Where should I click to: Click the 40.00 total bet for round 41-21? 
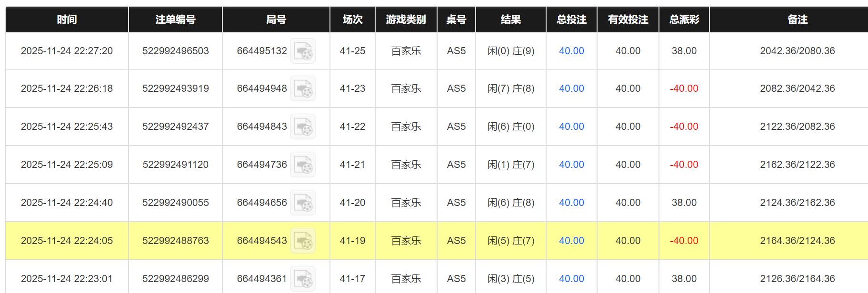570,165
